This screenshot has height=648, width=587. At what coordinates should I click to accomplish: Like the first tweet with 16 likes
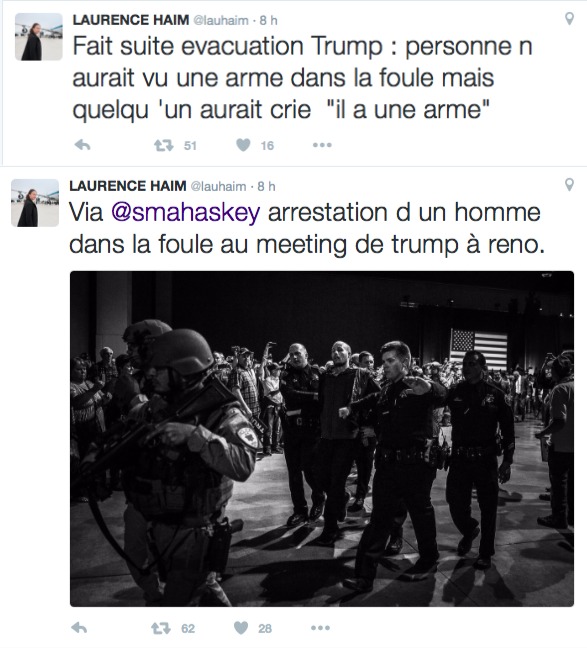click(243, 145)
